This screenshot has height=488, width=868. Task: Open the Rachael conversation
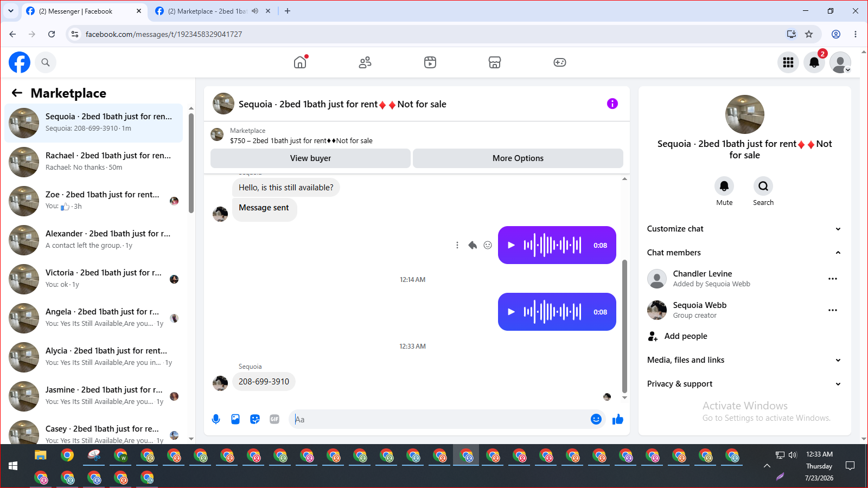click(x=94, y=162)
